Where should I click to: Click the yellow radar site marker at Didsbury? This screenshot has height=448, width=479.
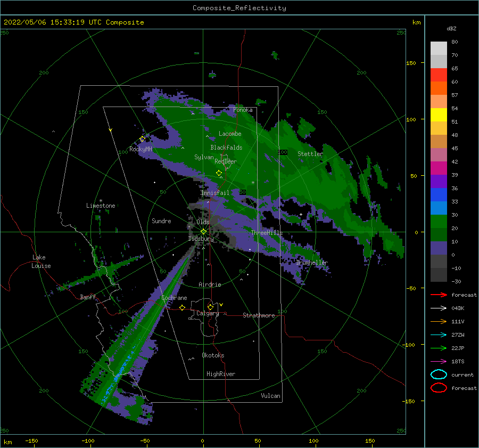pos(203,232)
